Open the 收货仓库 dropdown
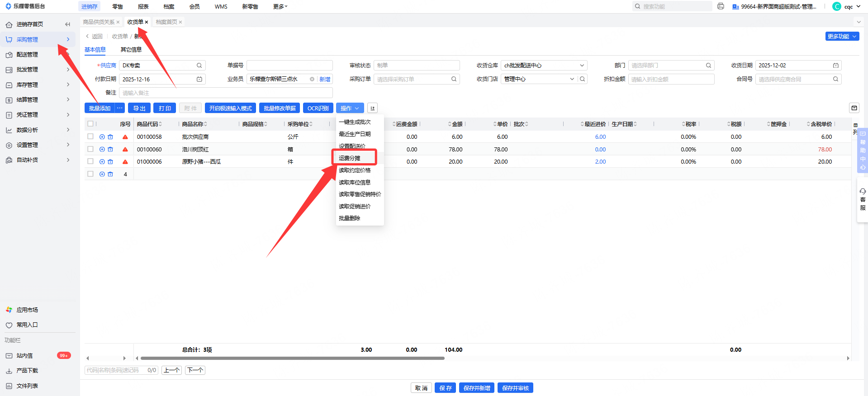 pyautogui.click(x=544, y=66)
